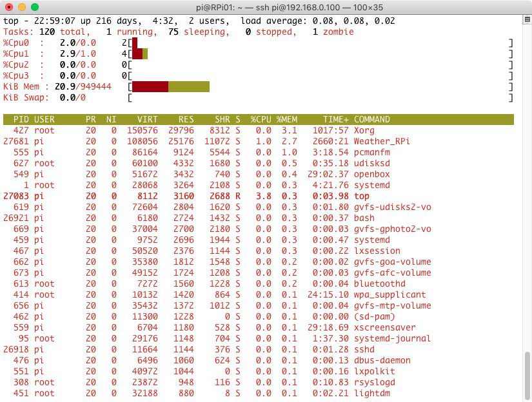Image resolution: width=532 pixels, height=402 pixels.
Task: Click the red close window button
Action: click(9, 7)
